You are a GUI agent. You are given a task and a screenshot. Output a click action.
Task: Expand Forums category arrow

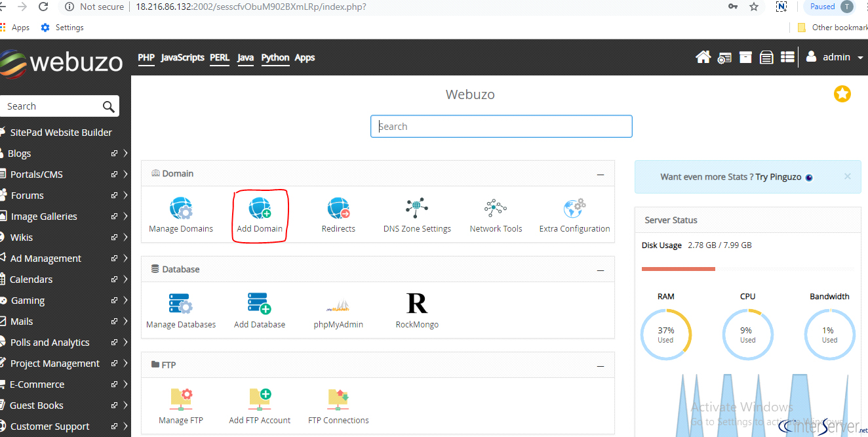point(125,196)
